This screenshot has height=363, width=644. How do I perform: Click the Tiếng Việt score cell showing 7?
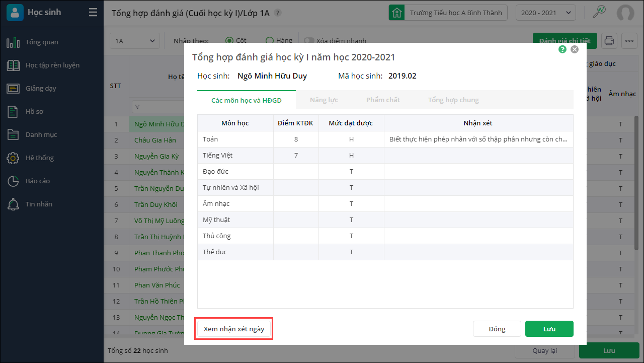[296, 155]
